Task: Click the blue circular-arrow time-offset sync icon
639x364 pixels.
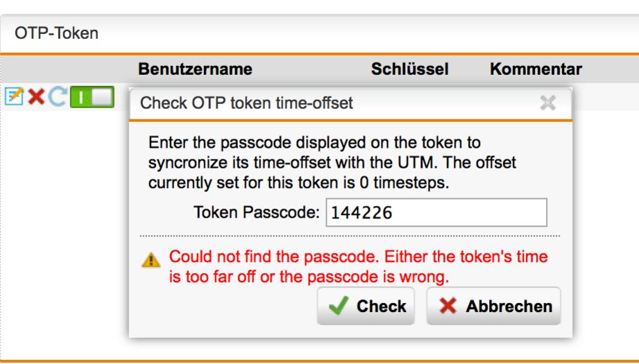Action: pyautogui.click(x=57, y=97)
